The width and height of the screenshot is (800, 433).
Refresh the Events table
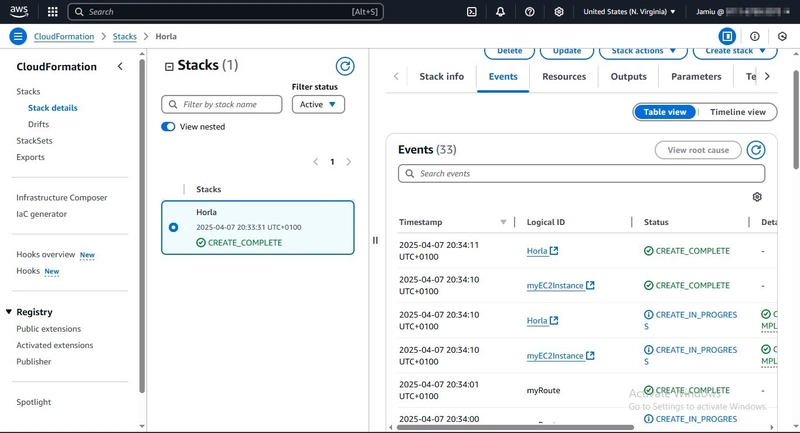point(756,150)
